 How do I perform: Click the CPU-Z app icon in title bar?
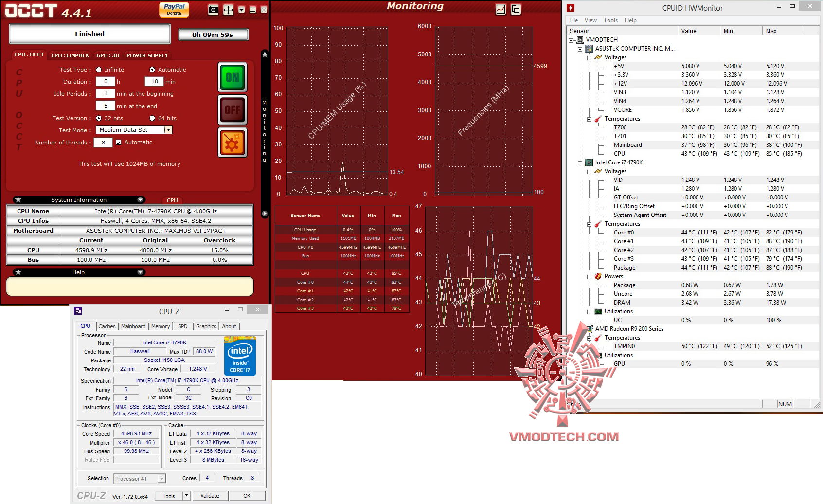point(78,311)
